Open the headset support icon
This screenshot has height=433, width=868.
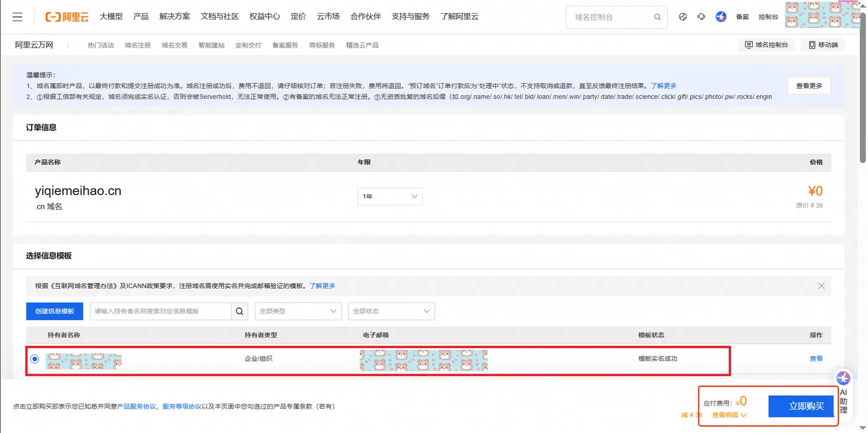point(701,17)
